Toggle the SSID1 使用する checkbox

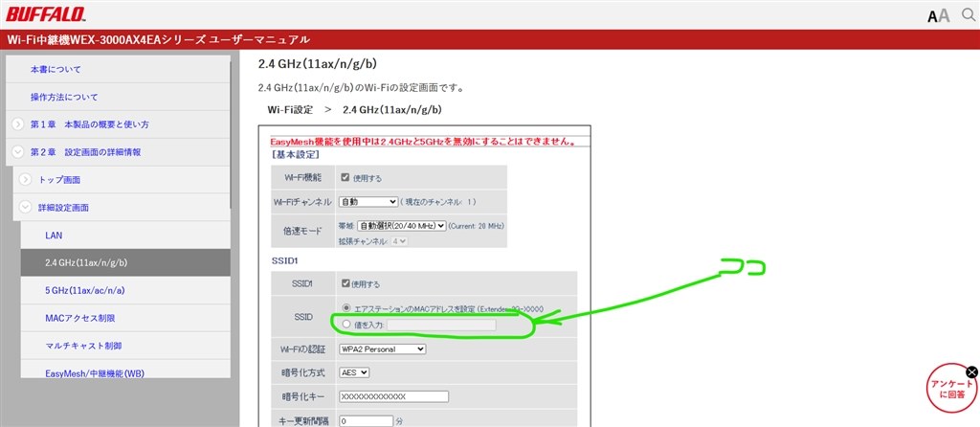coord(345,283)
